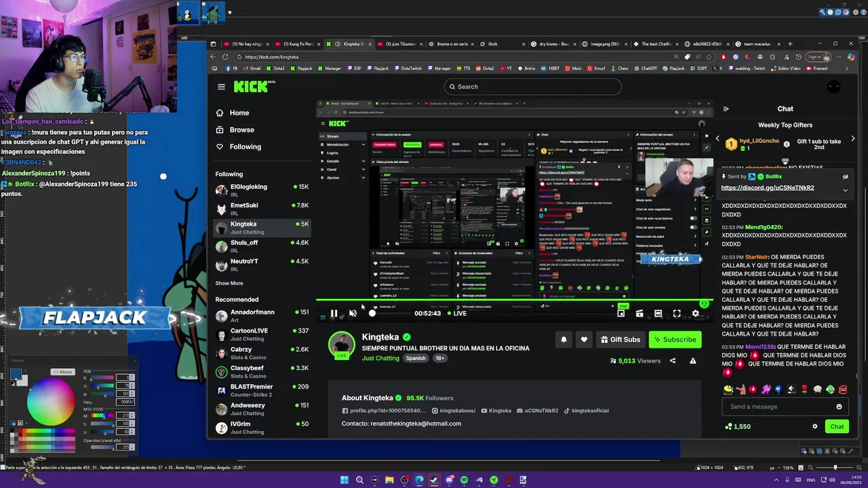Open player settings gear
868x488 pixels.
point(695,313)
